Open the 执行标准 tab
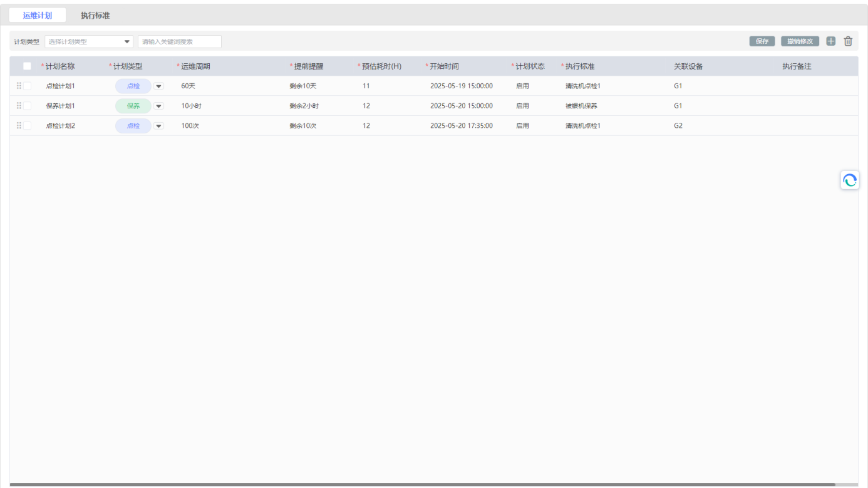The image size is (868, 488). click(x=95, y=16)
